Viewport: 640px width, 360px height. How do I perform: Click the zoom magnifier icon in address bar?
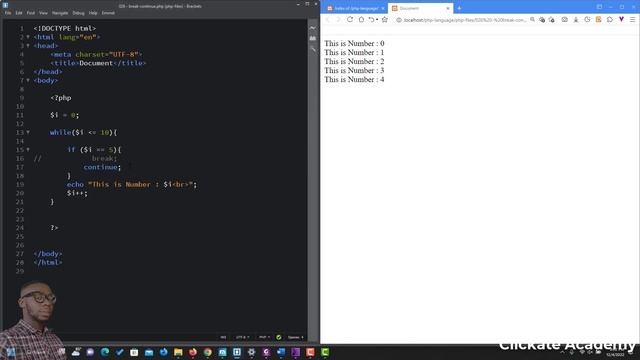[532, 20]
